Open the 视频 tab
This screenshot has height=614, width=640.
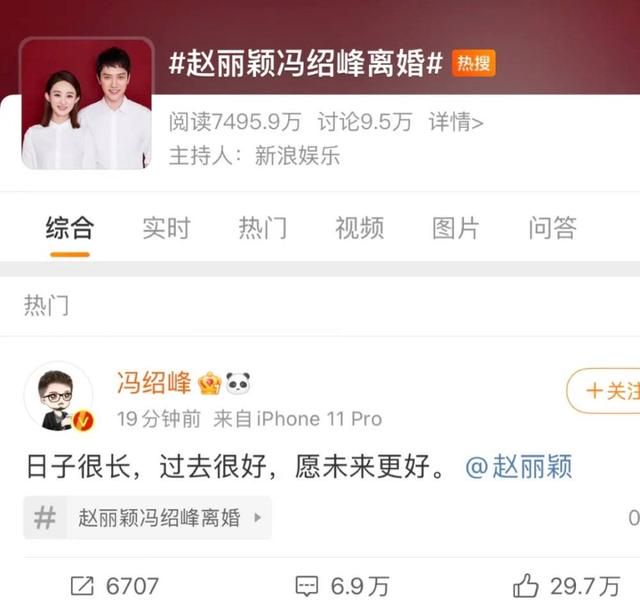point(360,228)
